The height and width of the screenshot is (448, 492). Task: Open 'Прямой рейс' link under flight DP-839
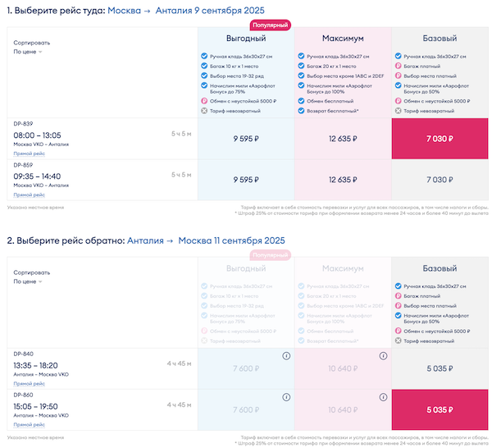click(29, 153)
